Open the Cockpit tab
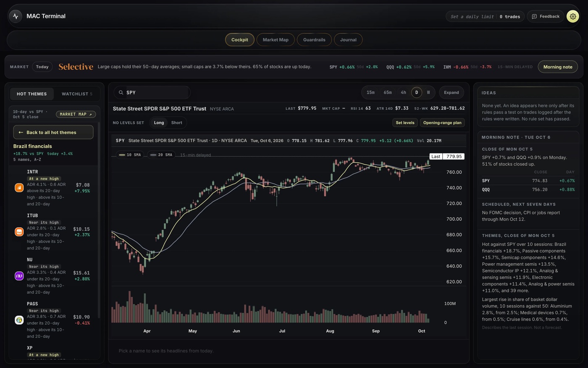The width and height of the screenshot is (588, 368). tap(240, 40)
